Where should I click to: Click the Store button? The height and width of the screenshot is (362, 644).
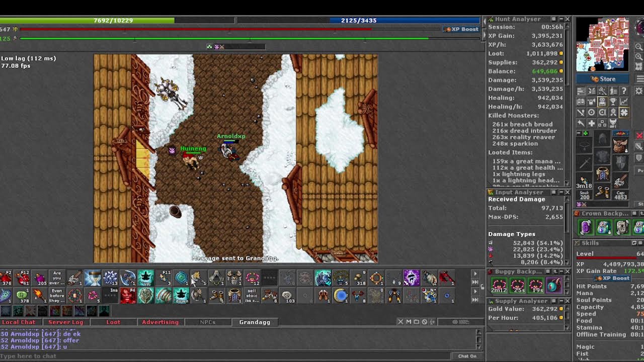[x=602, y=79]
